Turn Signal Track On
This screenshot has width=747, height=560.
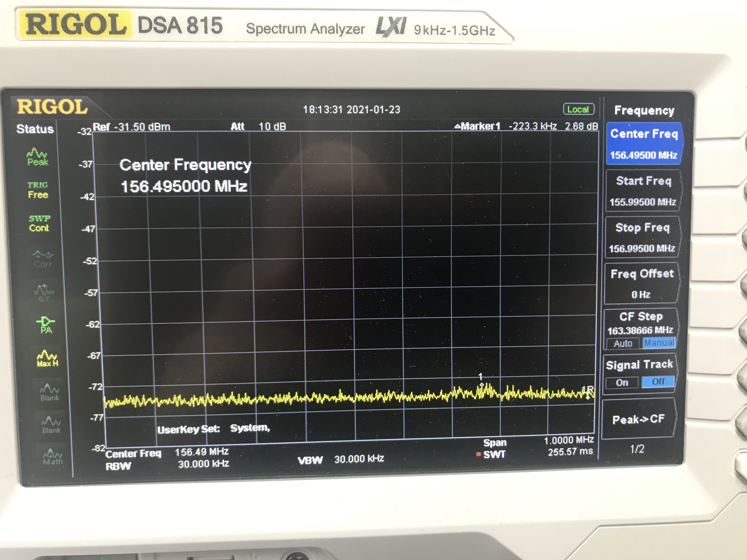click(622, 382)
